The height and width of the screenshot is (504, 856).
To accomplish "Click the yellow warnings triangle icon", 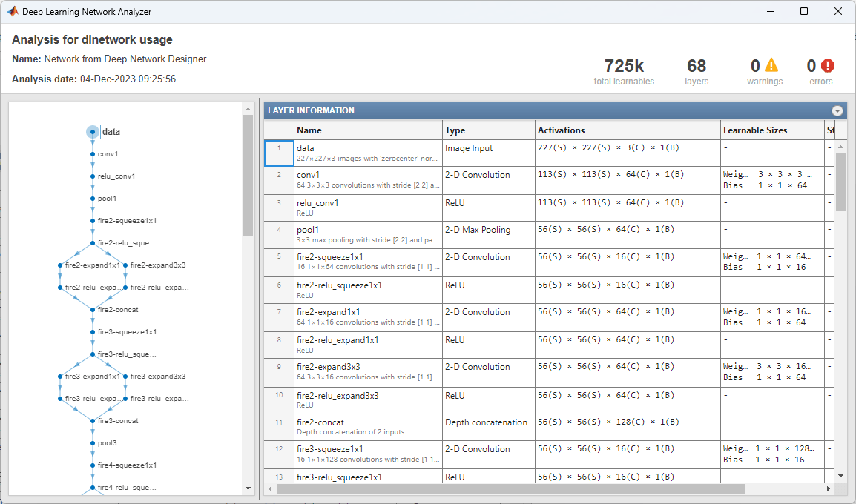I will click(x=772, y=66).
